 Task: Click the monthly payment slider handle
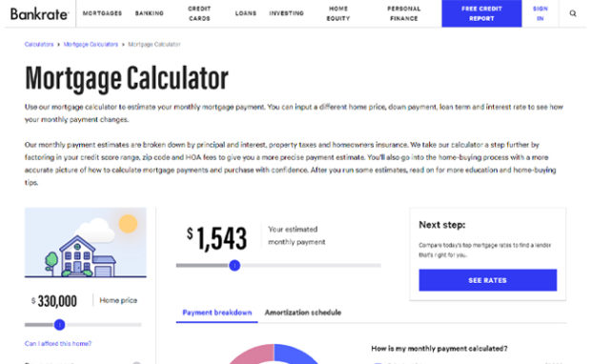(x=234, y=265)
